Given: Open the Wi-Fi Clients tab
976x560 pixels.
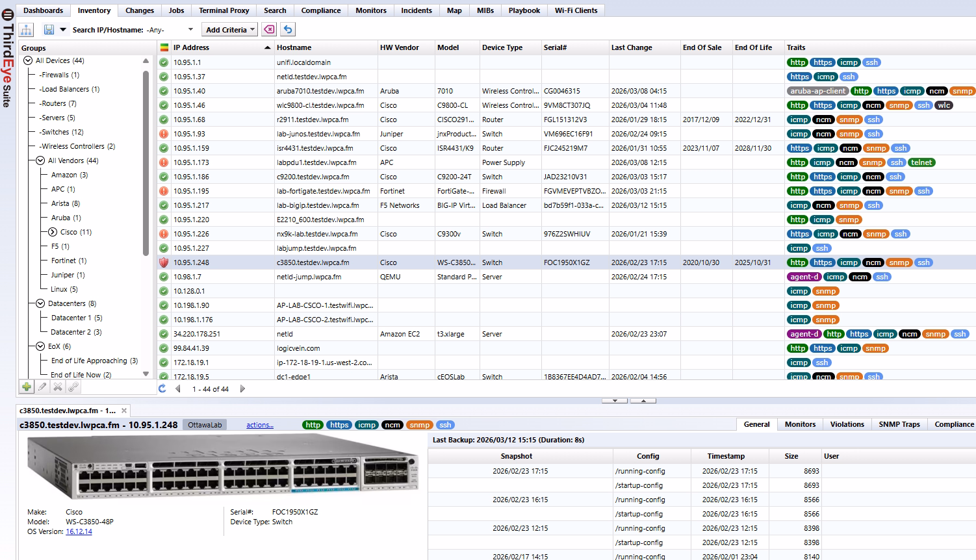Looking at the screenshot, I should click(576, 10).
